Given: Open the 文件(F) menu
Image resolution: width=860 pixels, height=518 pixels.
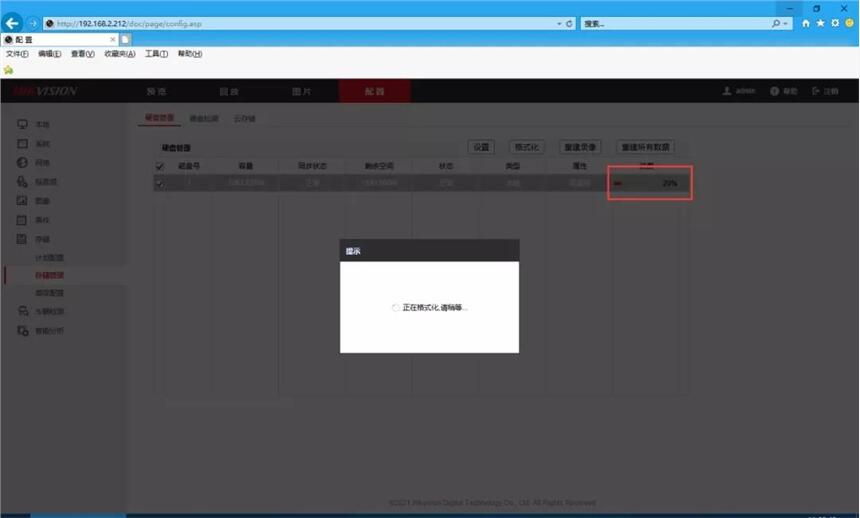Looking at the screenshot, I should [17, 54].
